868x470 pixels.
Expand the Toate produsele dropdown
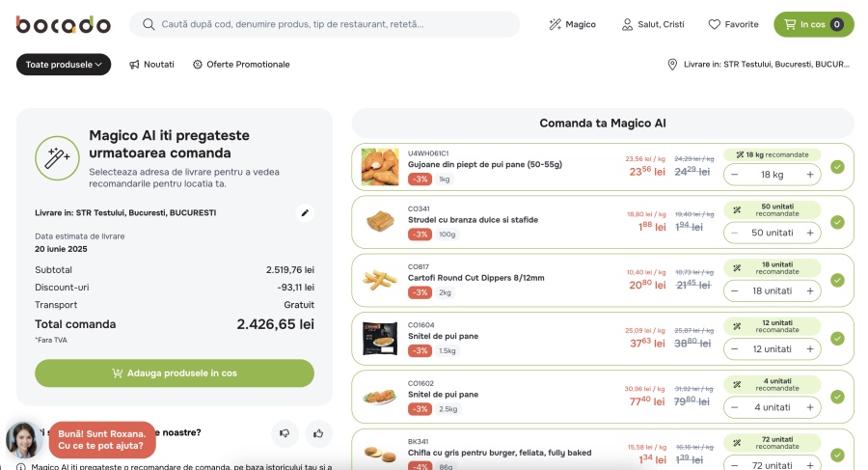pos(64,65)
